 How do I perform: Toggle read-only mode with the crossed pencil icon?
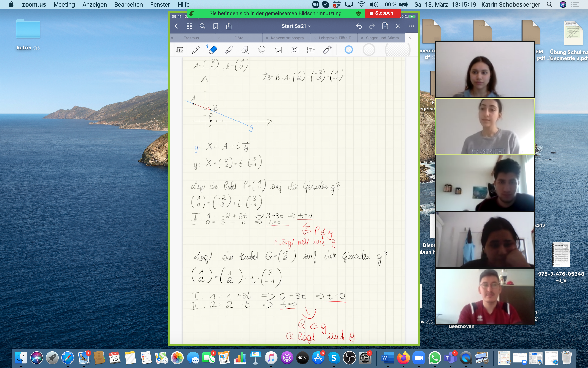398,26
